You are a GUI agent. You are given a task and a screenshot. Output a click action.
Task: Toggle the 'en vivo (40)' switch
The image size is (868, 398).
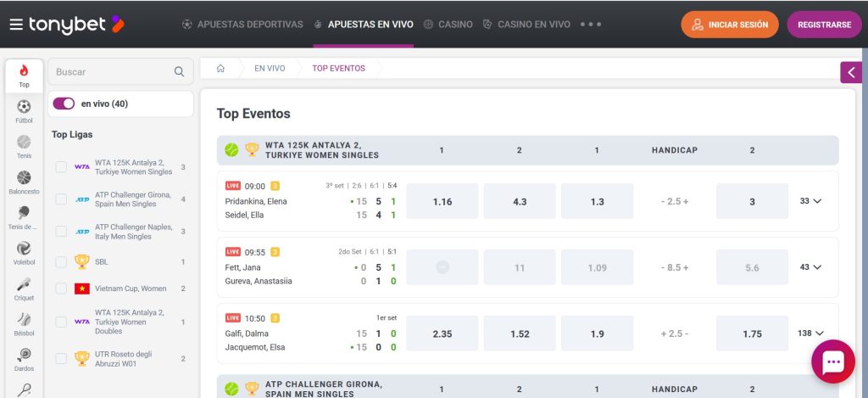pos(64,104)
